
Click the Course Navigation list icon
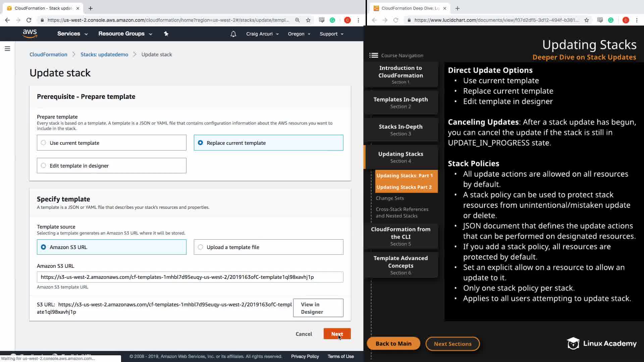(x=374, y=55)
